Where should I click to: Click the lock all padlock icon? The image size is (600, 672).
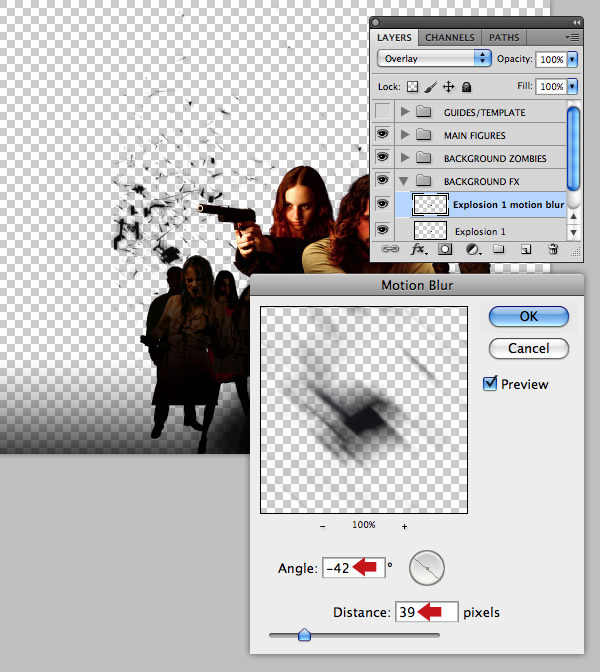(x=466, y=87)
